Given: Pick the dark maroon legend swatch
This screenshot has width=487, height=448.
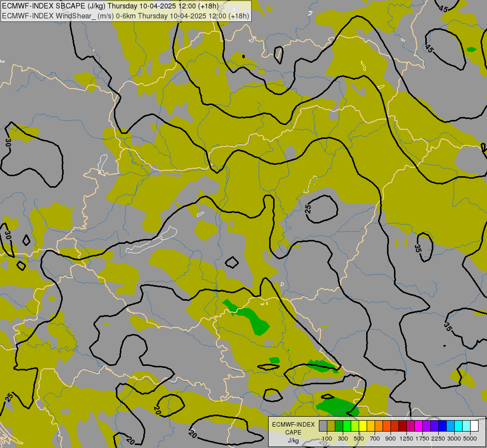Looking at the screenshot, I should click(403, 426).
